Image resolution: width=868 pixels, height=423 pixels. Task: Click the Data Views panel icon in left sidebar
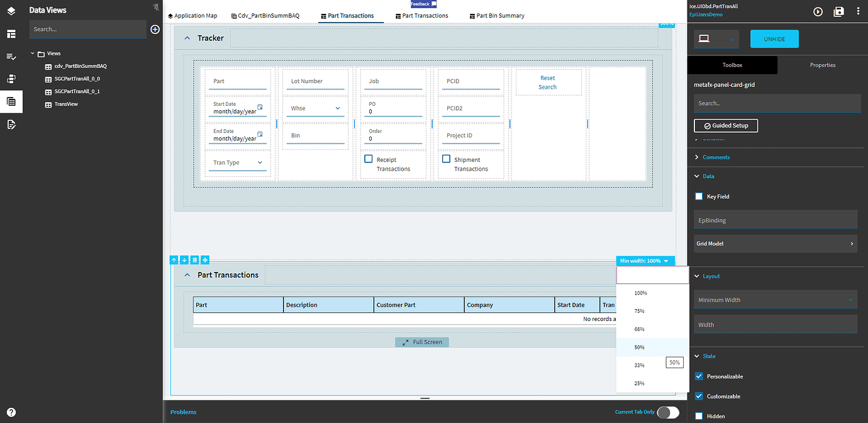point(11,101)
